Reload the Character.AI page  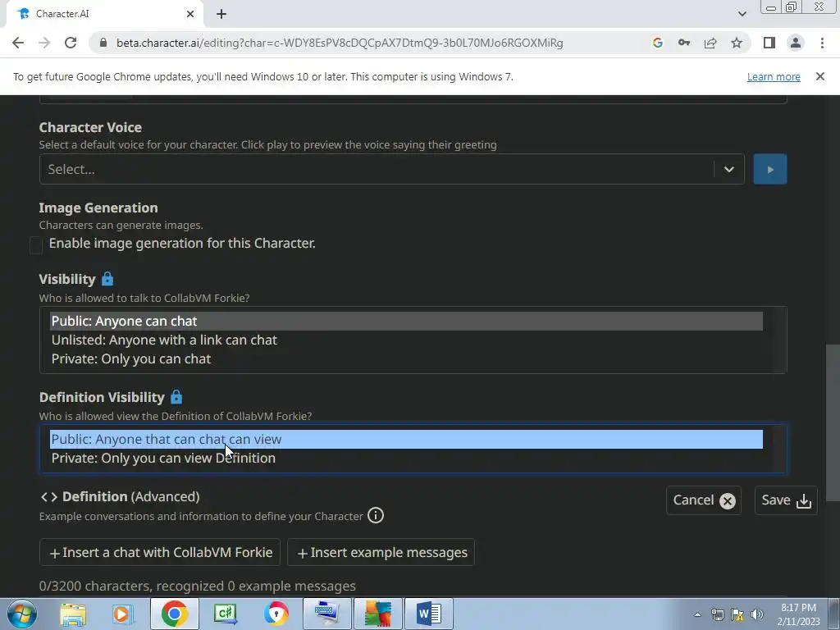(x=71, y=43)
